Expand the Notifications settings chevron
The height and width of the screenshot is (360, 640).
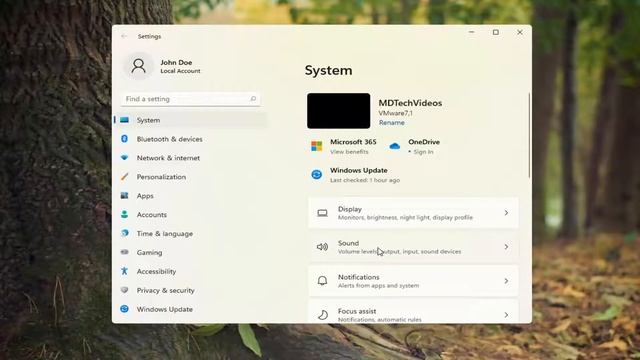point(506,281)
